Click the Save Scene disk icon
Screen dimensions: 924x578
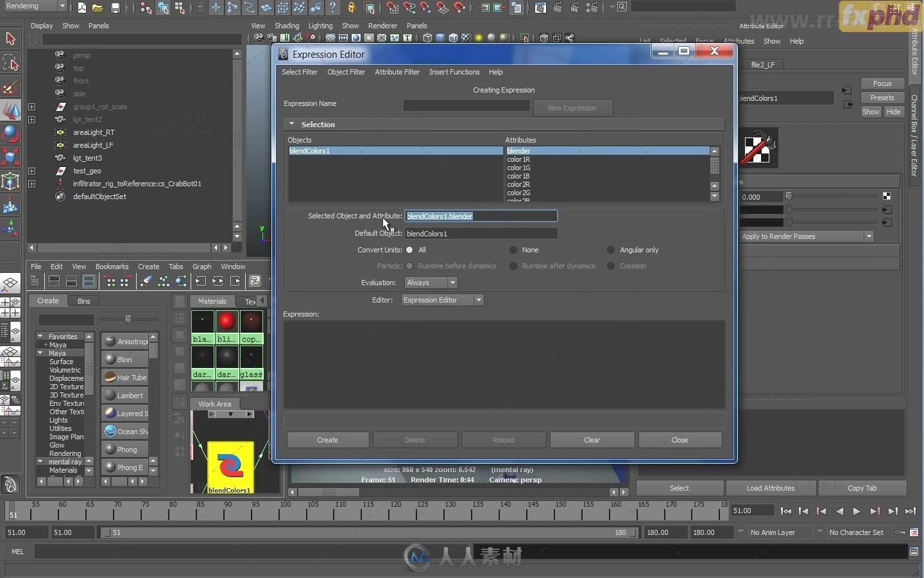[116, 8]
